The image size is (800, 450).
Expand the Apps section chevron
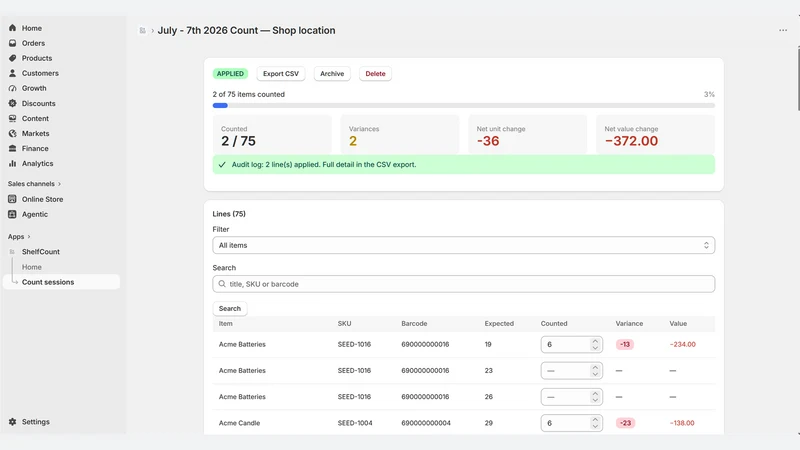pyautogui.click(x=29, y=237)
